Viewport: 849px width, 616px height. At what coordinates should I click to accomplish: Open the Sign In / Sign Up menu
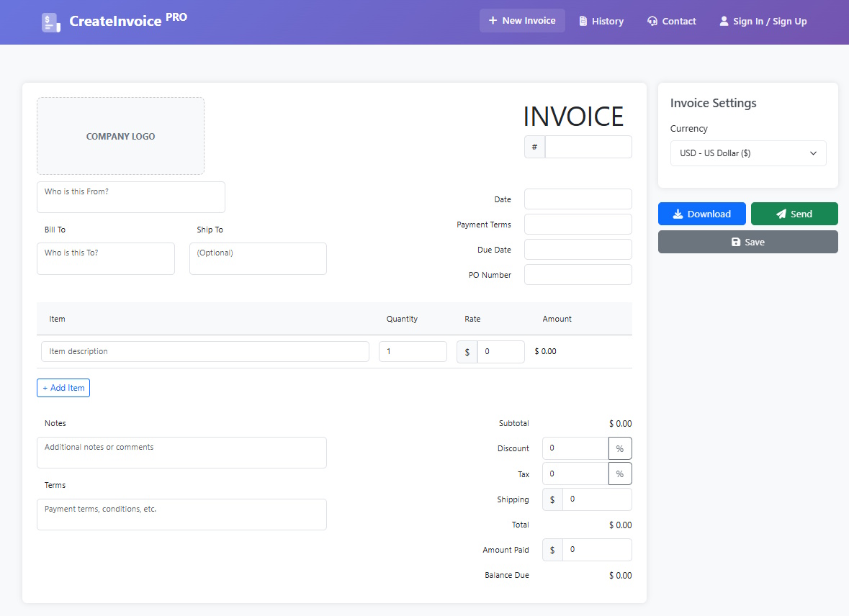763,21
